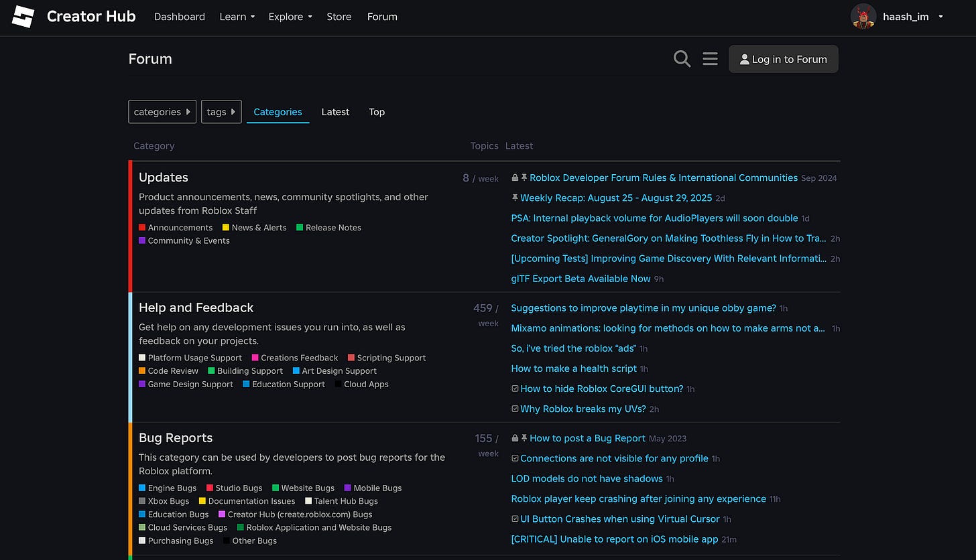Click the purple Community & Events swatch
The height and width of the screenshot is (560, 976).
[142, 240]
